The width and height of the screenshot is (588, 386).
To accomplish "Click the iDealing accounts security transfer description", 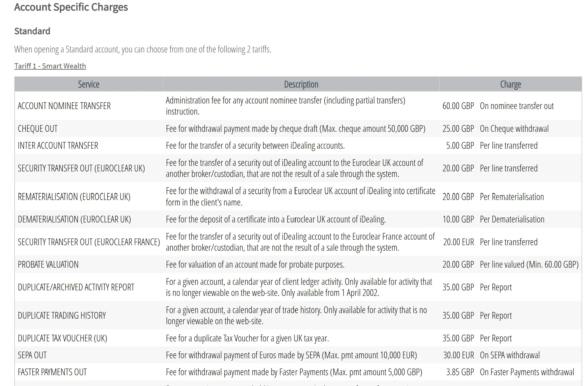I will (255, 145).
